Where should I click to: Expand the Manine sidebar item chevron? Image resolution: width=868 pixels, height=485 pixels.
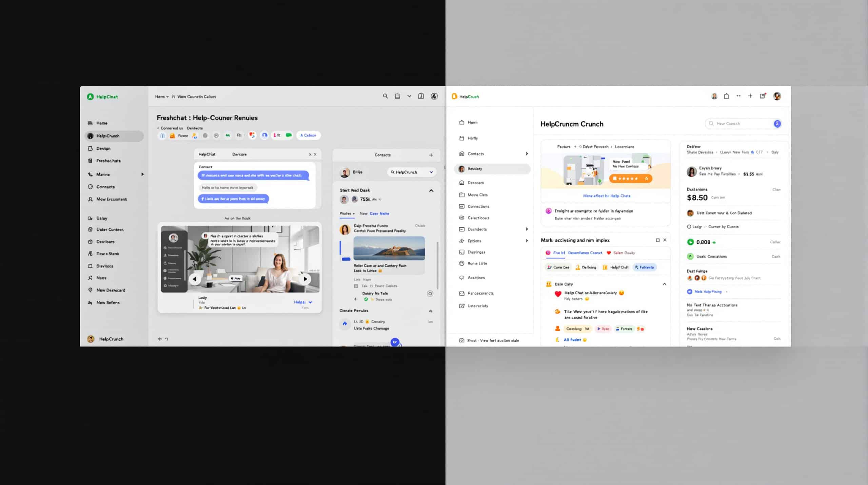[x=142, y=174]
